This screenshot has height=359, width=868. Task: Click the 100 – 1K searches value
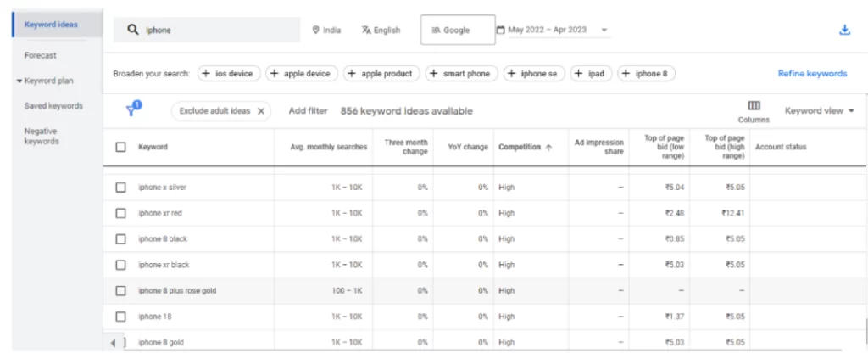pyautogui.click(x=347, y=290)
